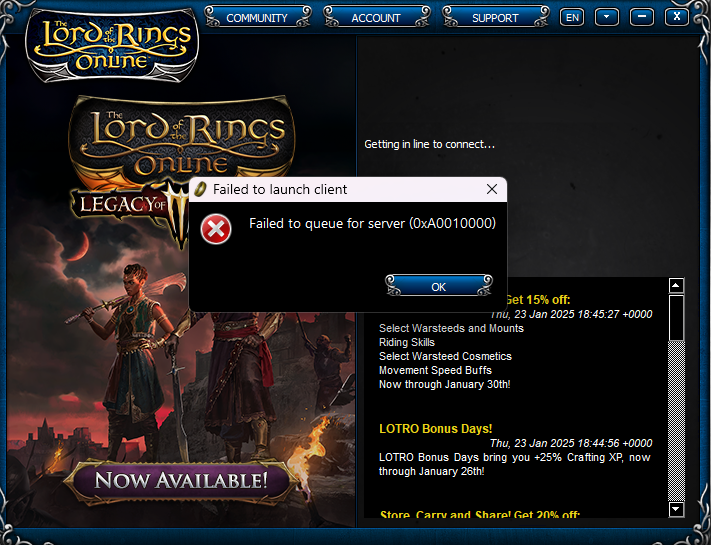Select the EN language button

click(x=572, y=17)
